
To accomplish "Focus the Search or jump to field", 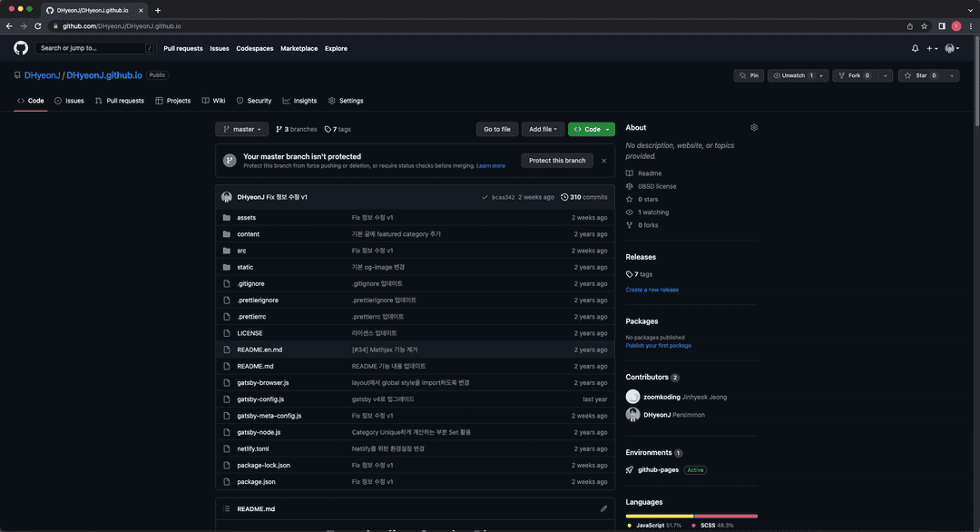I will (x=95, y=48).
